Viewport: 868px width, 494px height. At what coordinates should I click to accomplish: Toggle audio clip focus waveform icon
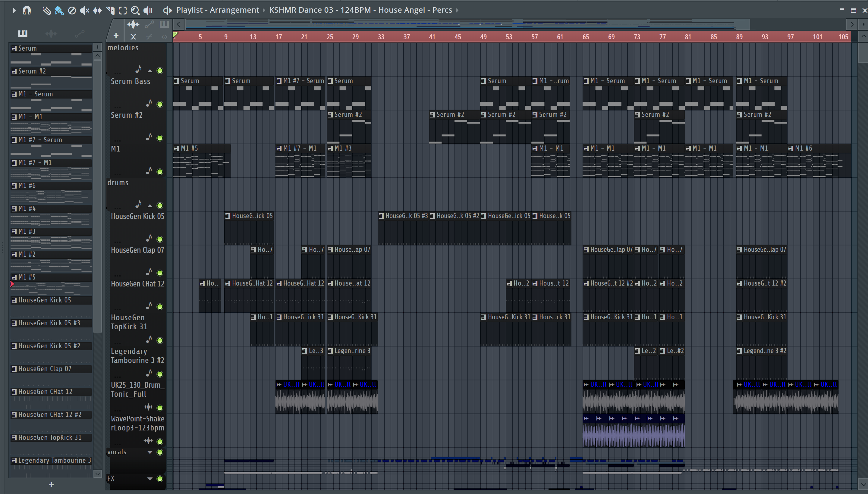pos(133,24)
